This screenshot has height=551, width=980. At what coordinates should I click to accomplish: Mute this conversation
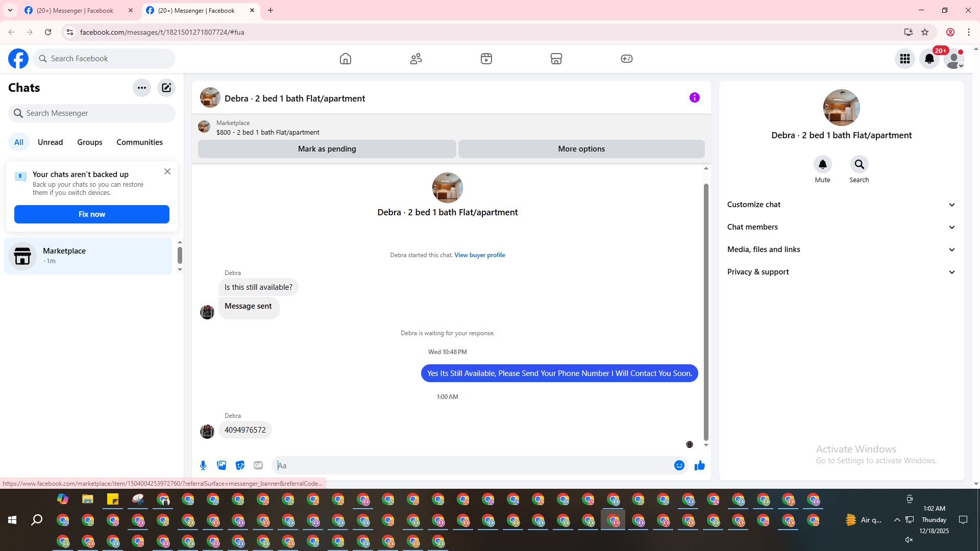pos(822,164)
